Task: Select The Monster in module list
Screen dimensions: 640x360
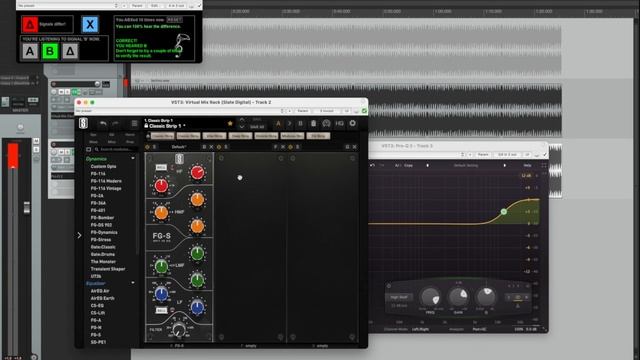Action: pos(103,262)
